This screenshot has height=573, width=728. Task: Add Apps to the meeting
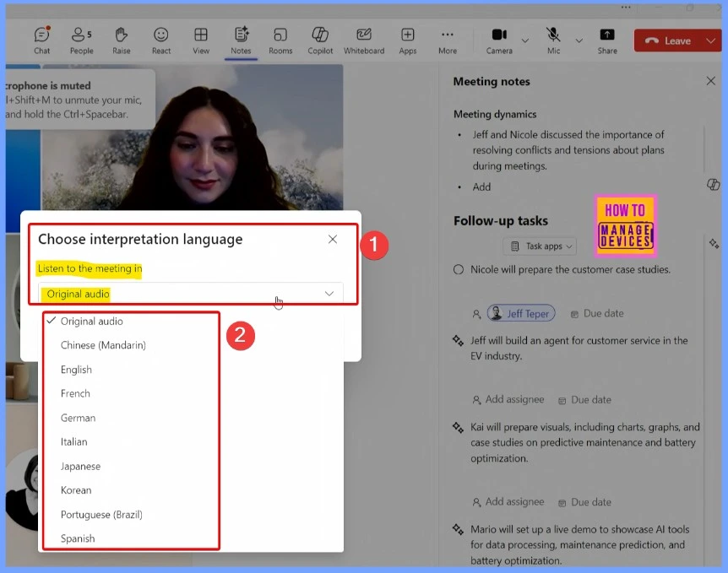[408, 41]
